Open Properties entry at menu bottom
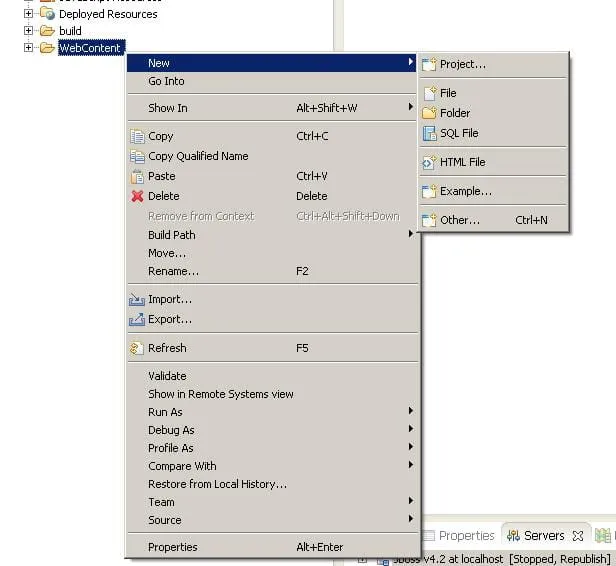 coord(271,547)
